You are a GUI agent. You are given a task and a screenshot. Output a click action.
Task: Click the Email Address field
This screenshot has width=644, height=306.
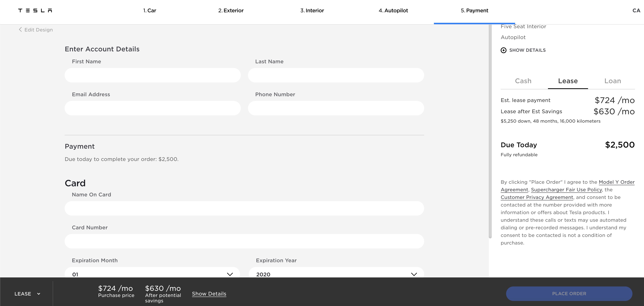(153, 108)
